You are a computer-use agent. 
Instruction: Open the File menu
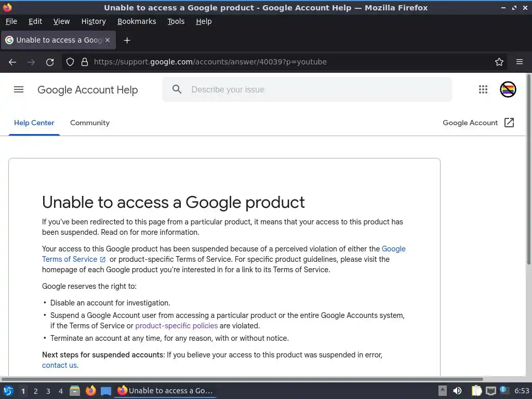(11, 21)
